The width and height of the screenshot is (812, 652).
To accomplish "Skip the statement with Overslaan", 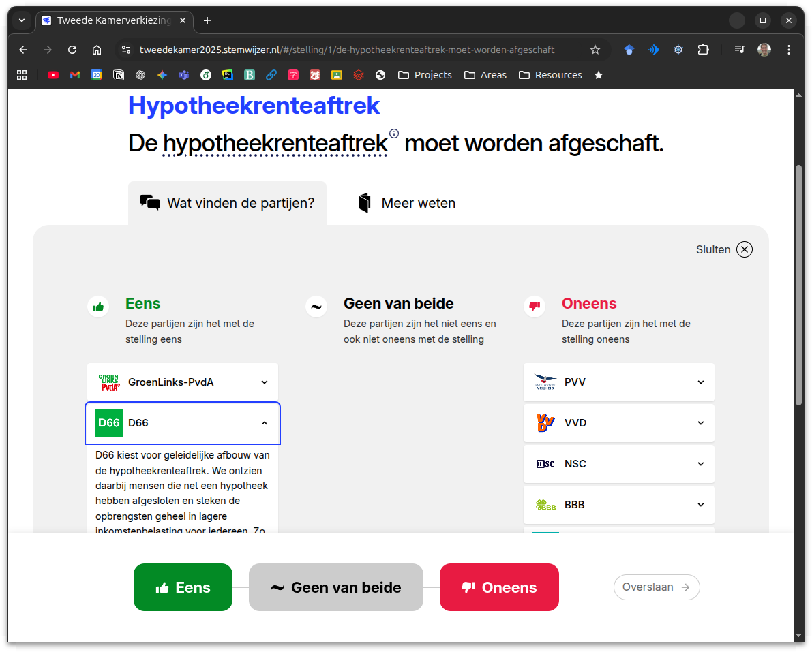I will coord(656,587).
